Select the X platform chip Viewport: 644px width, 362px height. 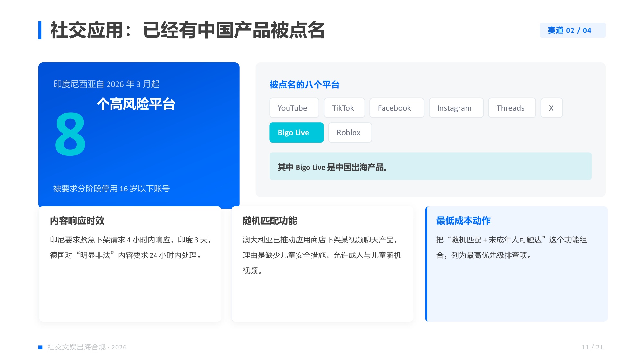point(551,108)
